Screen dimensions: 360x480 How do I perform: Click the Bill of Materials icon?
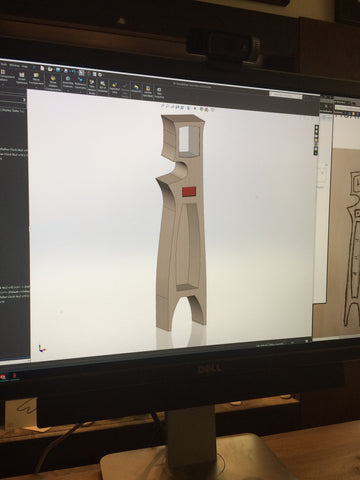point(103,87)
